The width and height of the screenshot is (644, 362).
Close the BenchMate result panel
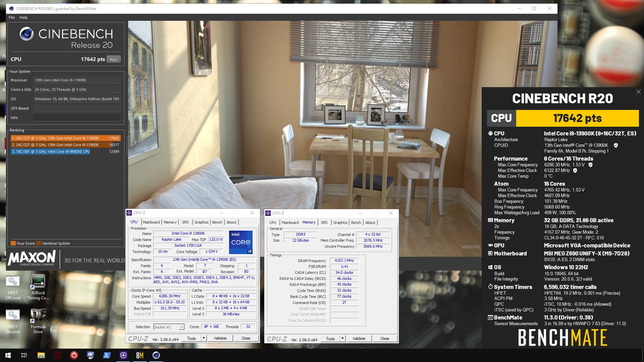click(x=638, y=92)
